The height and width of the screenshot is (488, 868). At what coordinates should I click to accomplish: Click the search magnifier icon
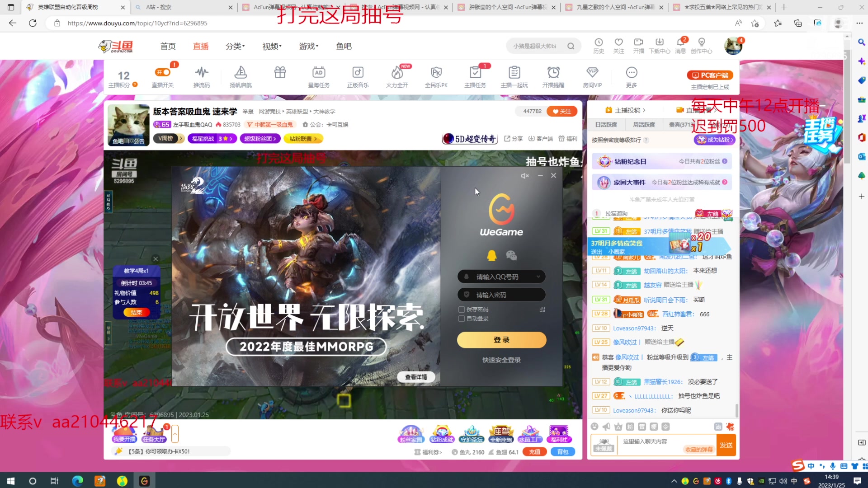tap(571, 46)
